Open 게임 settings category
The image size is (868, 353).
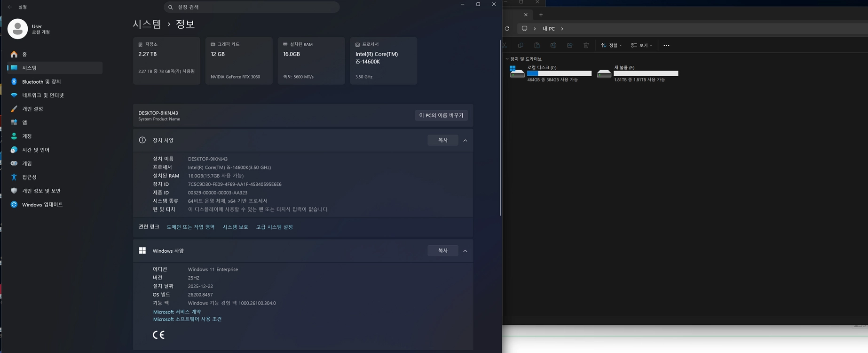(55, 163)
